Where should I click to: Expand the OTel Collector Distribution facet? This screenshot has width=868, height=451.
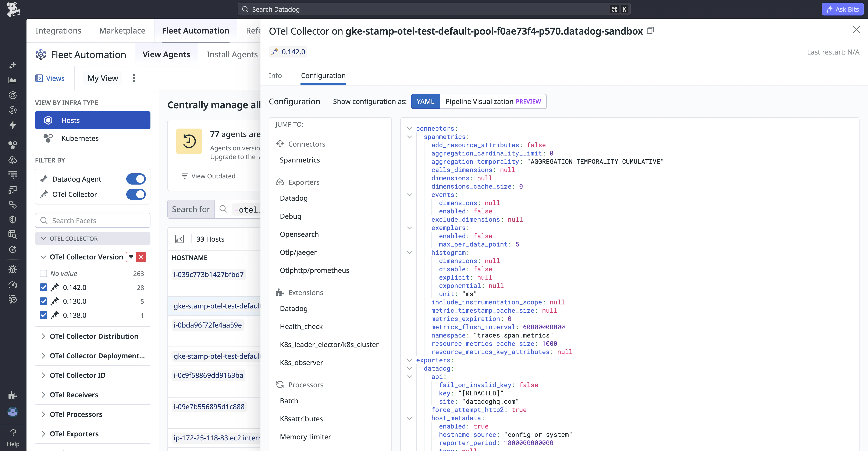[x=43, y=336]
